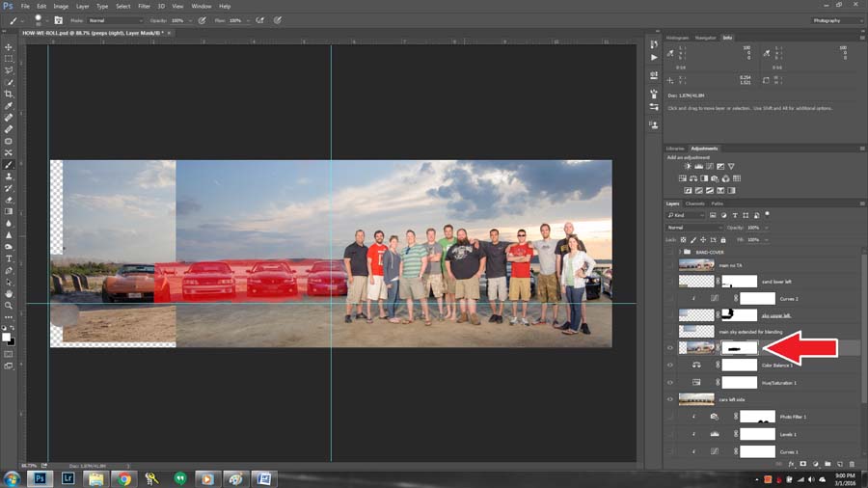Image resolution: width=868 pixels, height=488 pixels.
Task: Open the Layer menu
Action: pos(83,6)
